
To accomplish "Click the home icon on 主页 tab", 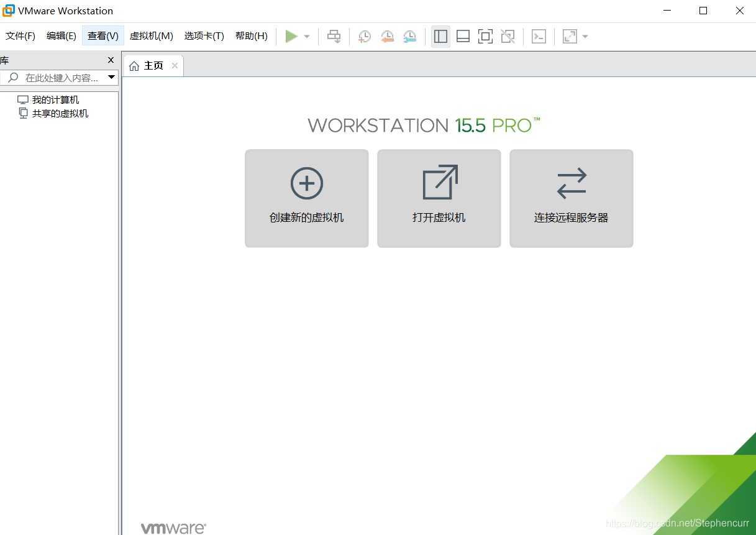I will coord(134,66).
